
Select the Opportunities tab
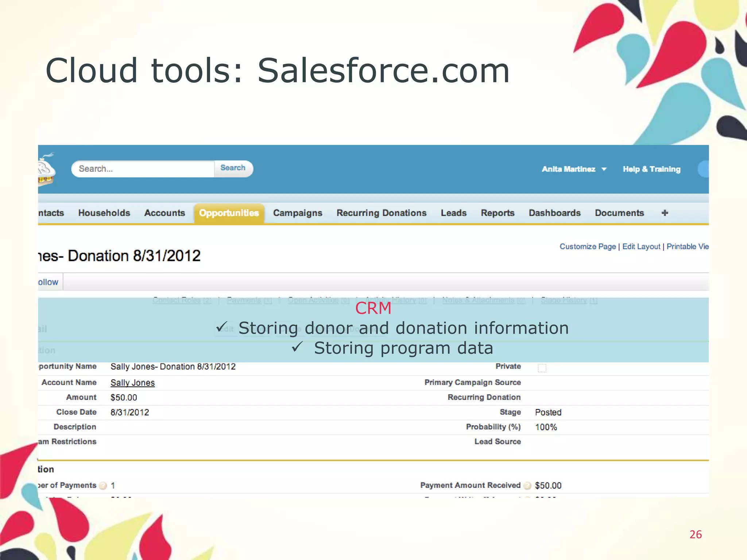[229, 213]
